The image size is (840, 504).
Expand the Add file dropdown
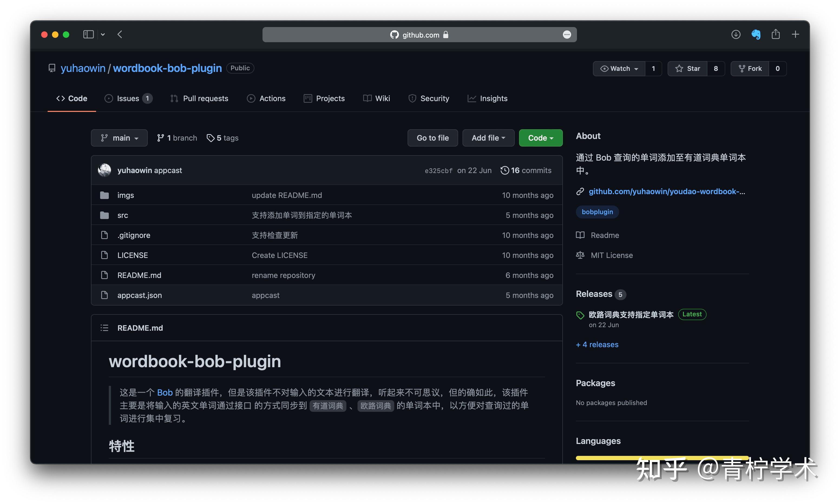coord(488,138)
